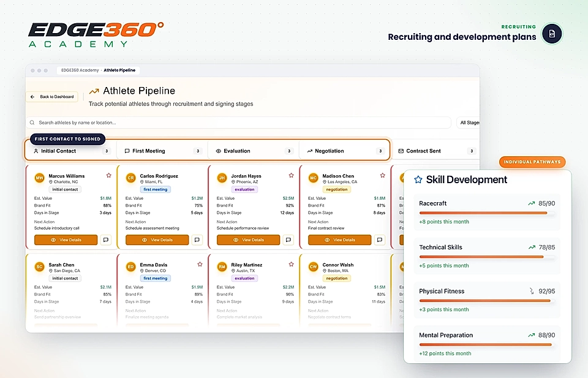Click the Athlete Pipeline trend icon

point(94,91)
